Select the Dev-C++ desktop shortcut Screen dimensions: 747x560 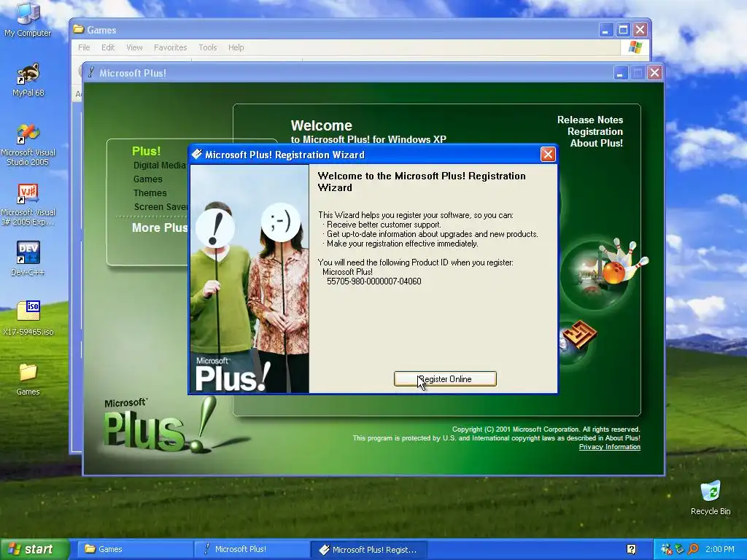coord(28,259)
